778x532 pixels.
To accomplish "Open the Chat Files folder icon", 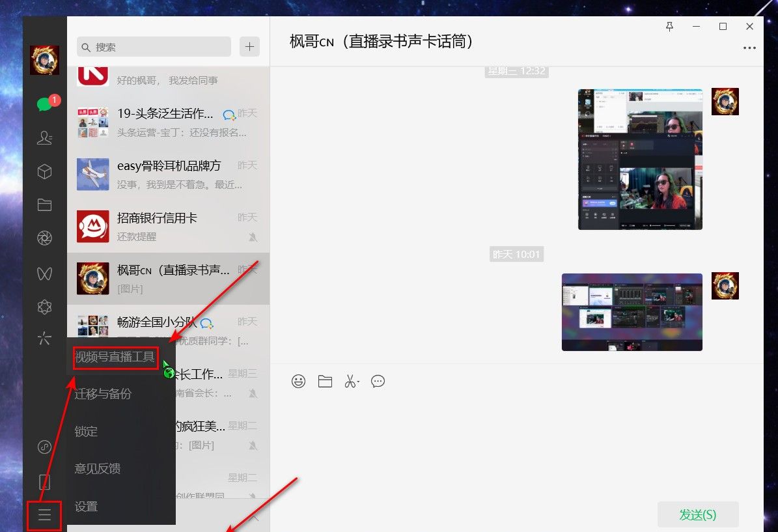I will pyautogui.click(x=44, y=204).
